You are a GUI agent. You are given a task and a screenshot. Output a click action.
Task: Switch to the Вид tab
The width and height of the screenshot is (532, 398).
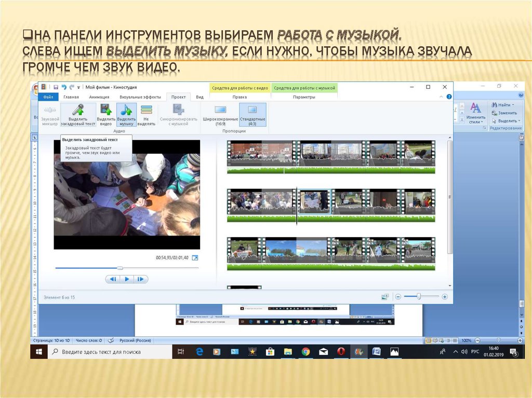[x=200, y=97]
